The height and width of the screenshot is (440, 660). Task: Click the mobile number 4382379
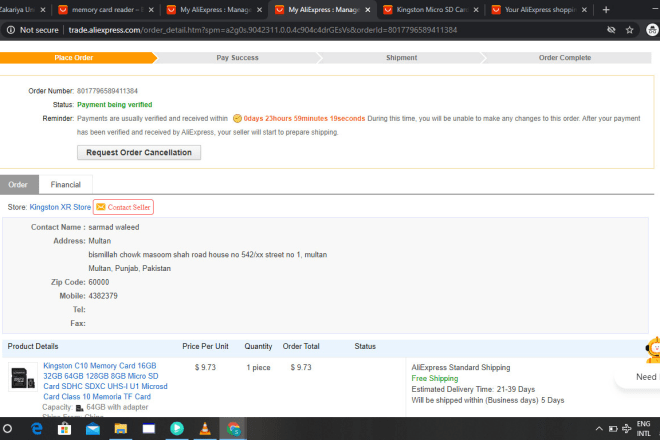pos(103,296)
